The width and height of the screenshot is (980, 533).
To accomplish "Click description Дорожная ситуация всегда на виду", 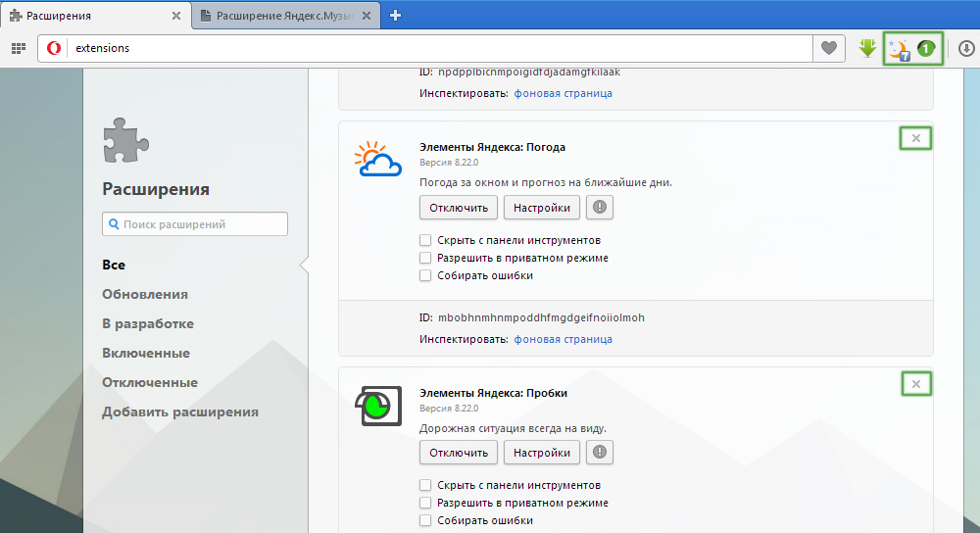I will coord(513,428).
